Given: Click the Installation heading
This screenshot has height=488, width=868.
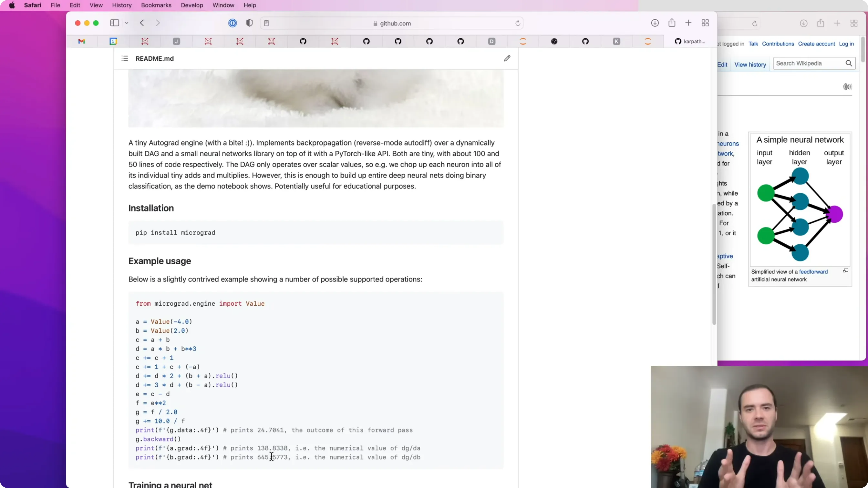Looking at the screenshot, I should point(151,208).
